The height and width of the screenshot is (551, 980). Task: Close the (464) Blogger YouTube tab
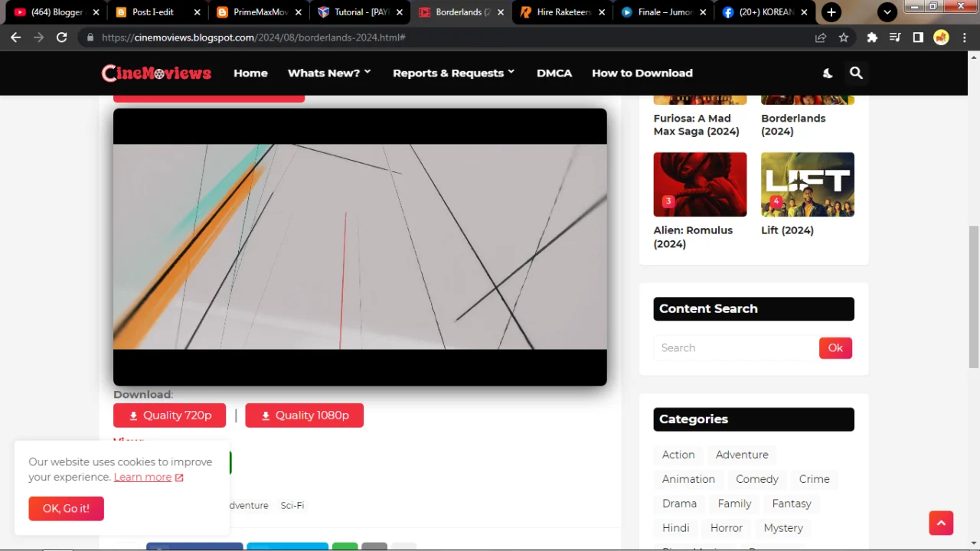point(96,12)
